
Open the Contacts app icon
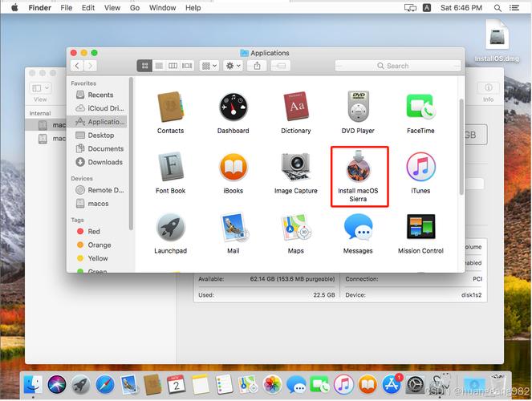coord(170,107)
